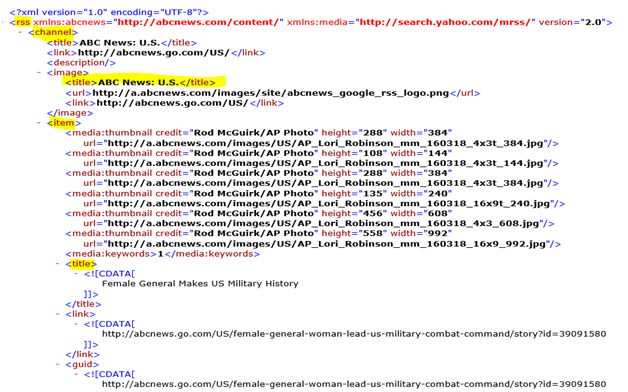Click the thumbnail line with height 135 width 240

[x=259, y=193]
